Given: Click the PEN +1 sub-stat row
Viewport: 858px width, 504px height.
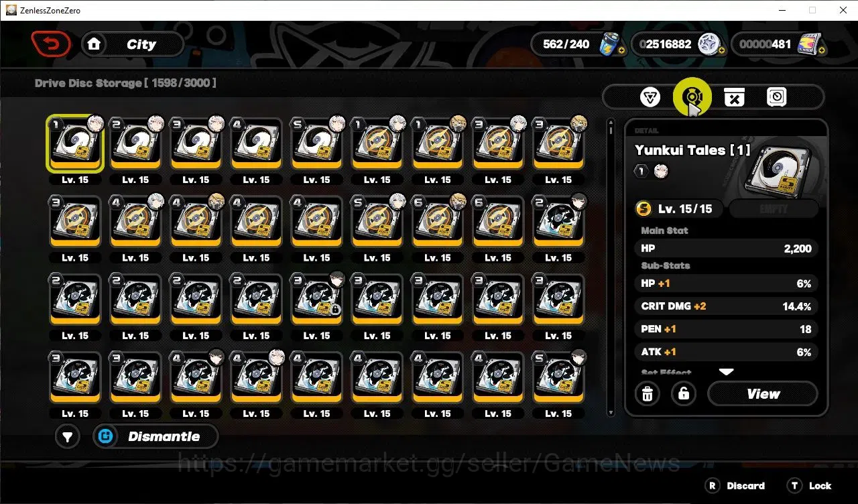Looking at the screenshot, I should (x=726, y=329).
